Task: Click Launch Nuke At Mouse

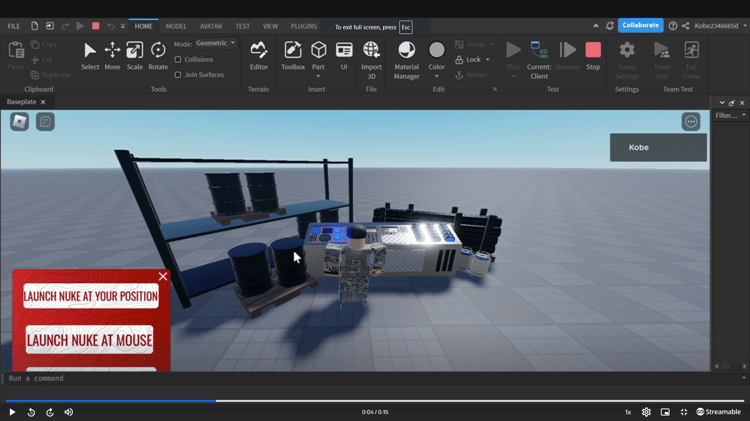Action: tap(89, 340)
